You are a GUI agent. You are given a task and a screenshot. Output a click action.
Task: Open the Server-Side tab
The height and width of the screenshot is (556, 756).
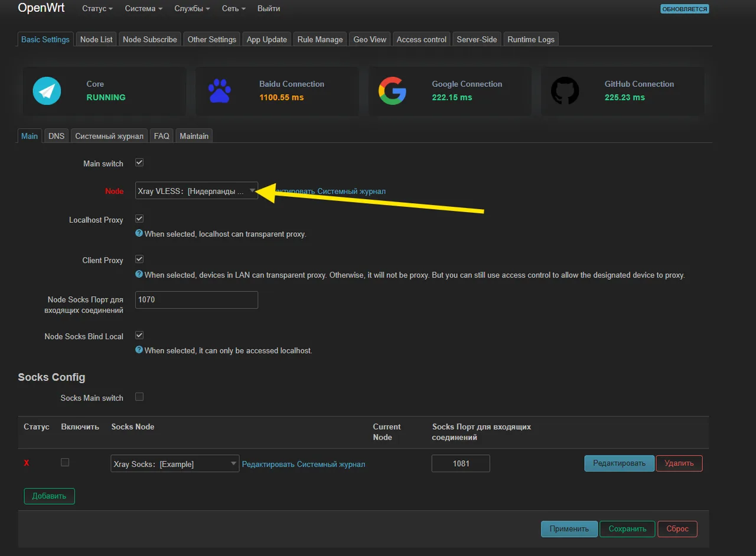coord(477,39)
